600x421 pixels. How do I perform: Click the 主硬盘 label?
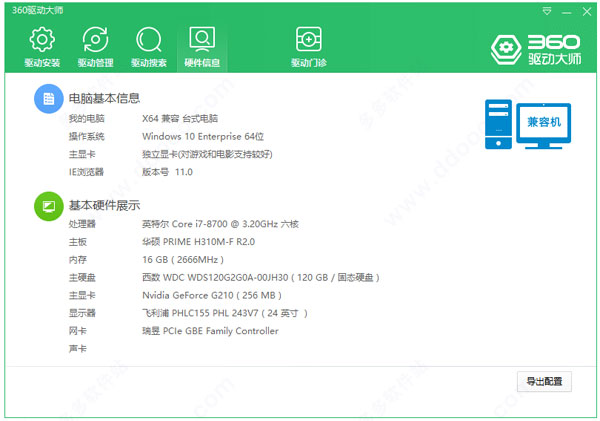pos(82,277)
